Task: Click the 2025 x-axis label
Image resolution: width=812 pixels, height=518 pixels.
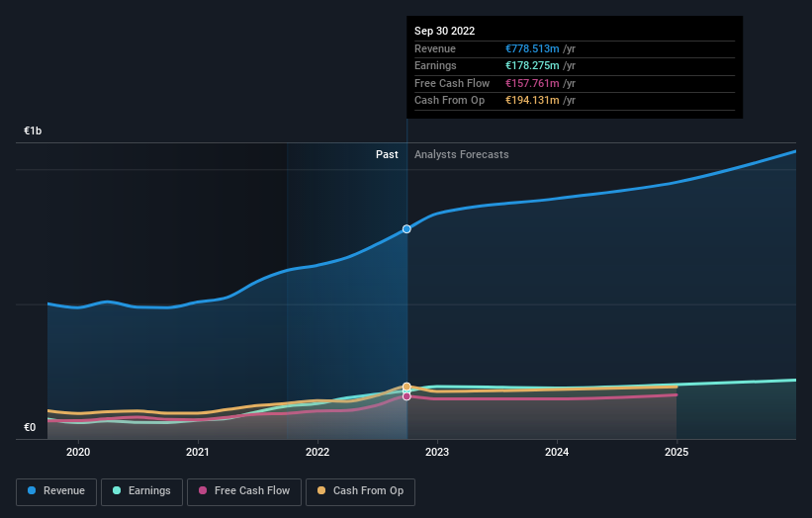Action: (677, 452)
